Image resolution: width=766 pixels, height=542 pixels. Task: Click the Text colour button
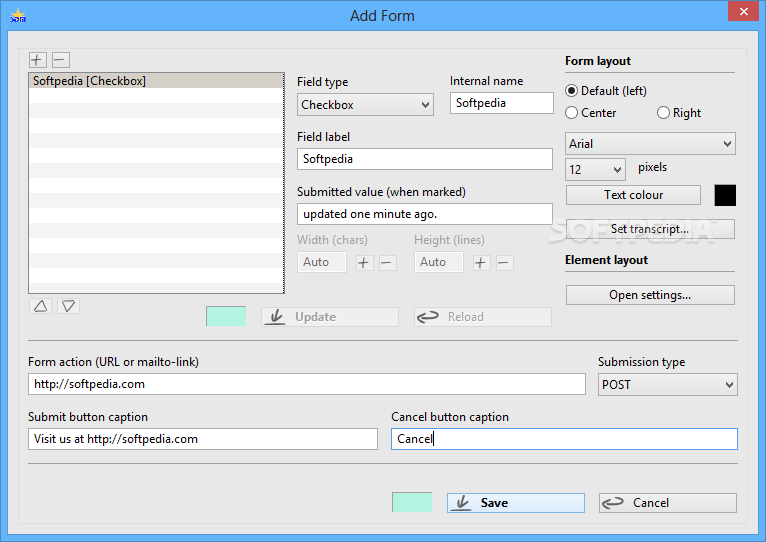(633, 195)
